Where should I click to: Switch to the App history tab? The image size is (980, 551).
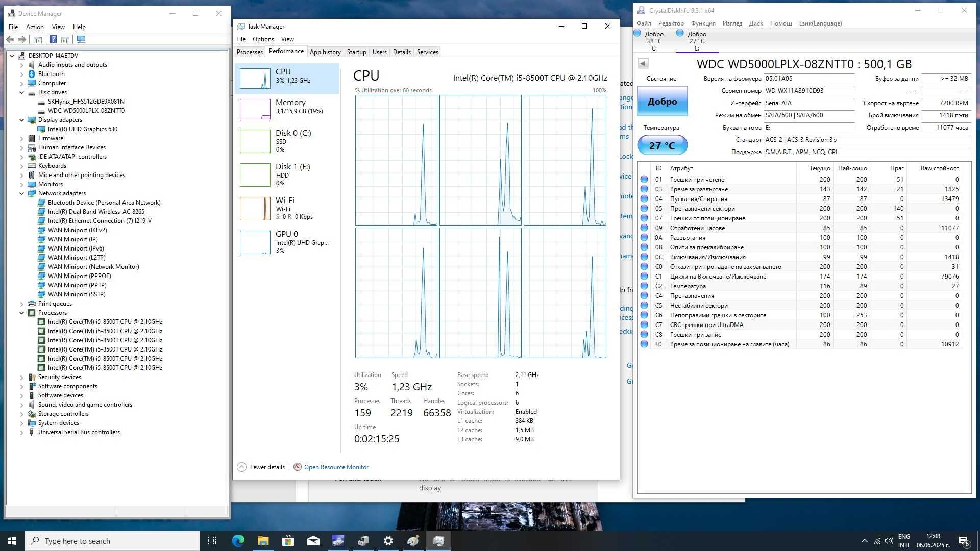click(x=325, y=52)
